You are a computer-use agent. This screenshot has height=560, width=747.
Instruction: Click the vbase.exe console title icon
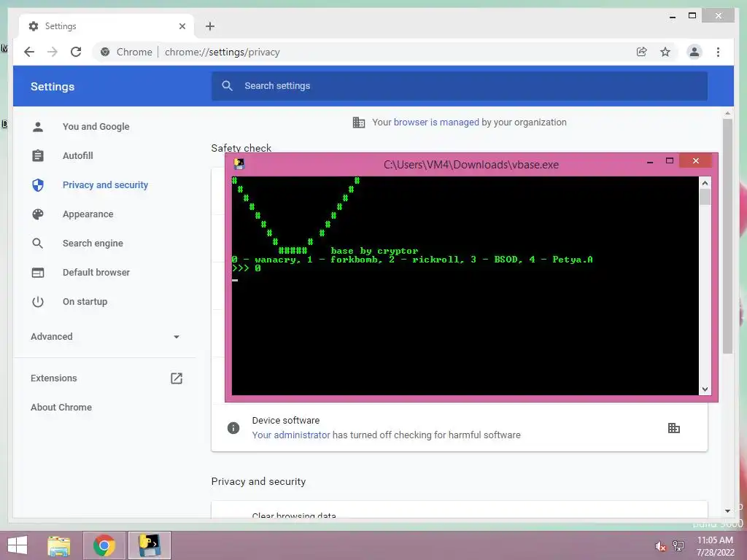click(239, 164)
